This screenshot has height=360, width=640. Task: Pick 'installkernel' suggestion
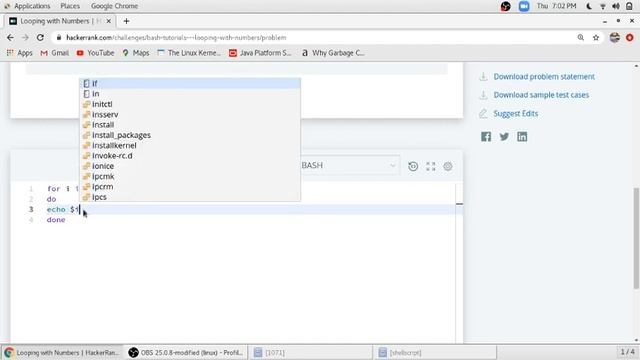coord(190,145)
